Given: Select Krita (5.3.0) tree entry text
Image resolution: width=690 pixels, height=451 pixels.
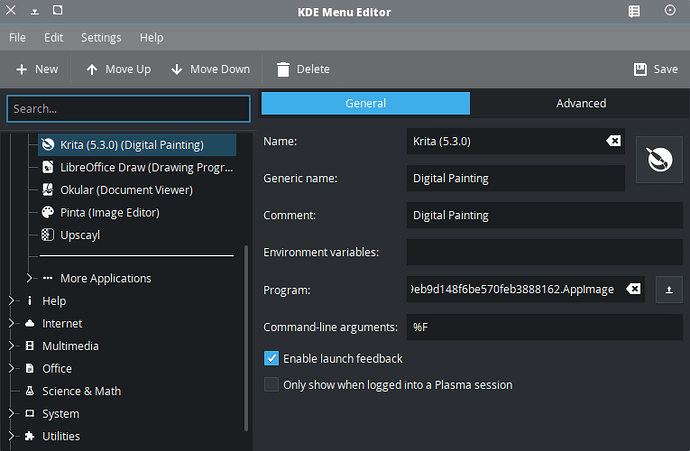Looking at the screenshot, I should coord(132,145).
